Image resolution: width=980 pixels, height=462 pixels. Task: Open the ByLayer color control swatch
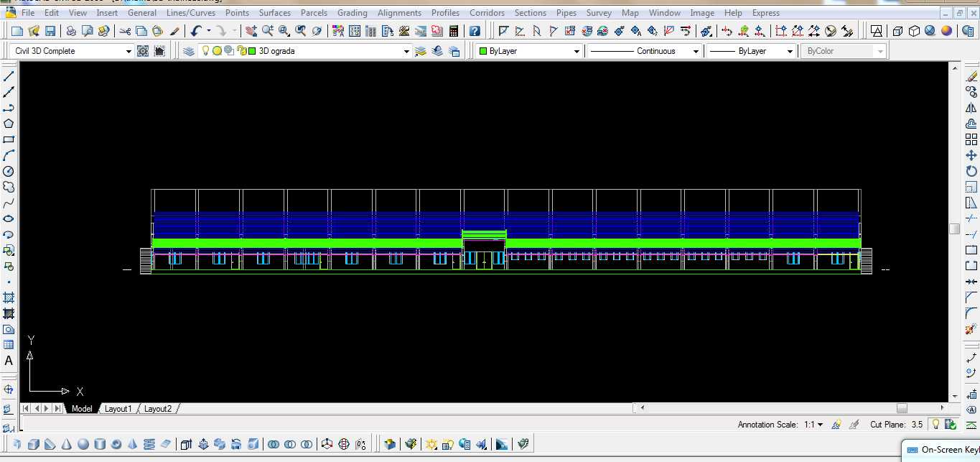coord(529,51)
